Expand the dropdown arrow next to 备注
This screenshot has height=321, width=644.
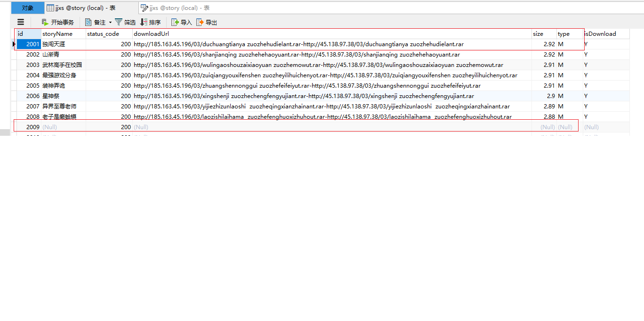110,22
